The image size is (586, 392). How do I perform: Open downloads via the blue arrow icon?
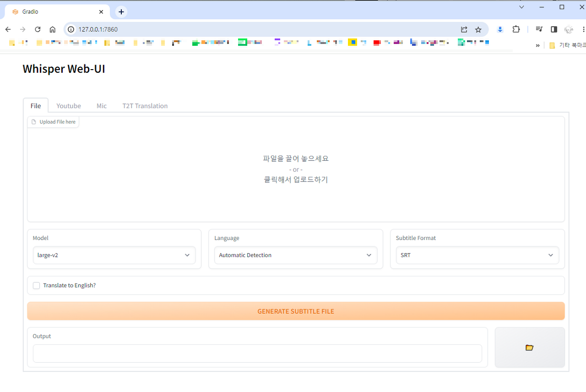(499, 29)
